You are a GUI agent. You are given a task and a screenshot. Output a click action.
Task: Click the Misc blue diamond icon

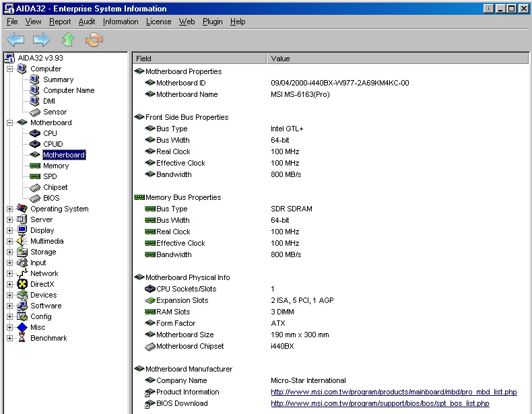click(x=22, y=327)
